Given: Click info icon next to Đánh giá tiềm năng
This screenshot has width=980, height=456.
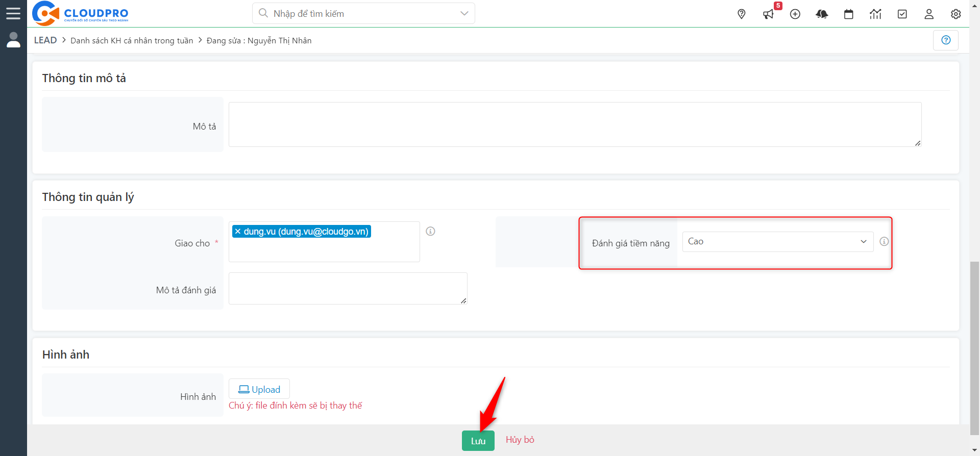Looking at the screenshot, I should tap(884, 241).
